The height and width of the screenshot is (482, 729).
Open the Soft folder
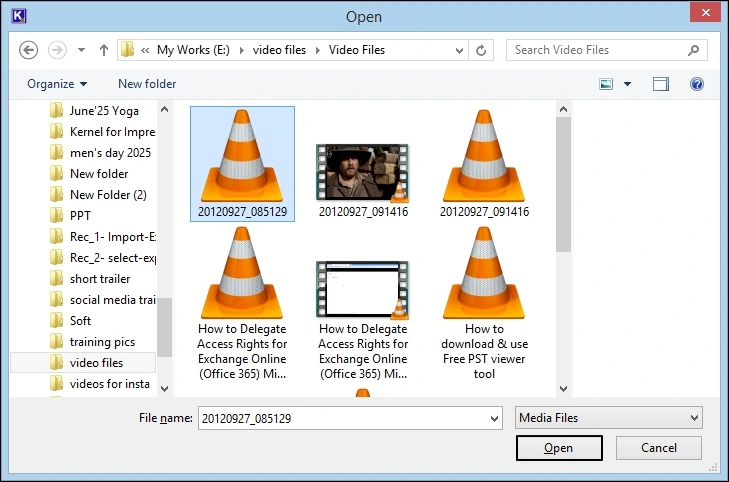[80, 321]
